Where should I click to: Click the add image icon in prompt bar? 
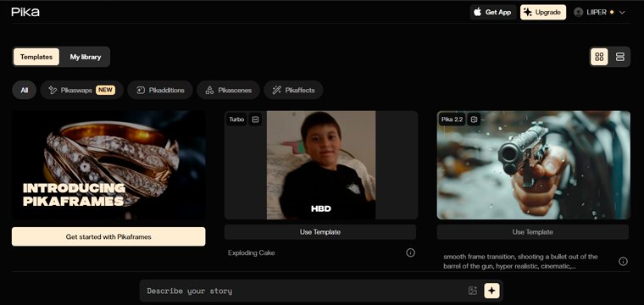(473, 291)
